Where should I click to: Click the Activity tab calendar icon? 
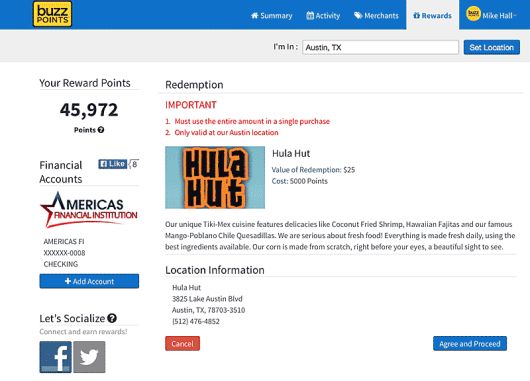tap(310, 15)
